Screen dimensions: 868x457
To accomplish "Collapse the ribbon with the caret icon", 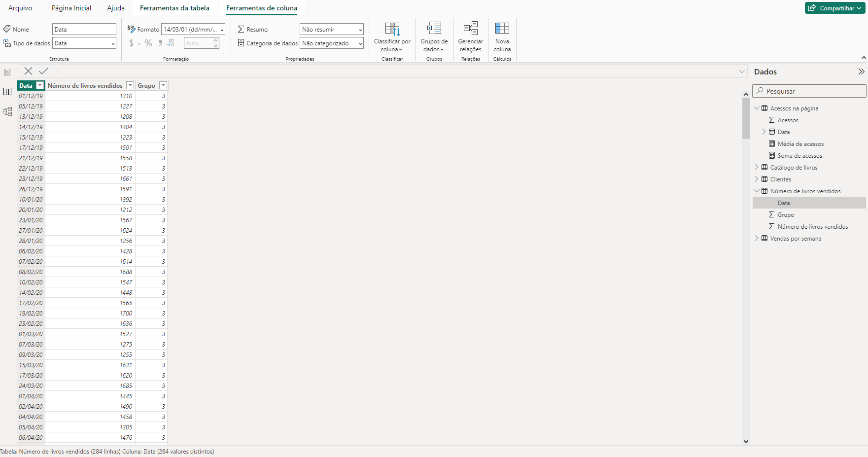I will (864, 58).
